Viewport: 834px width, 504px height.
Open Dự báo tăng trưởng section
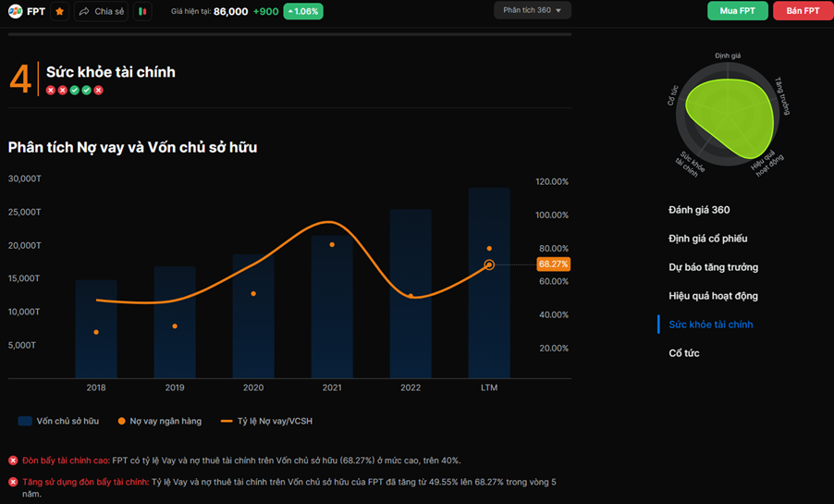click(713, 267)
